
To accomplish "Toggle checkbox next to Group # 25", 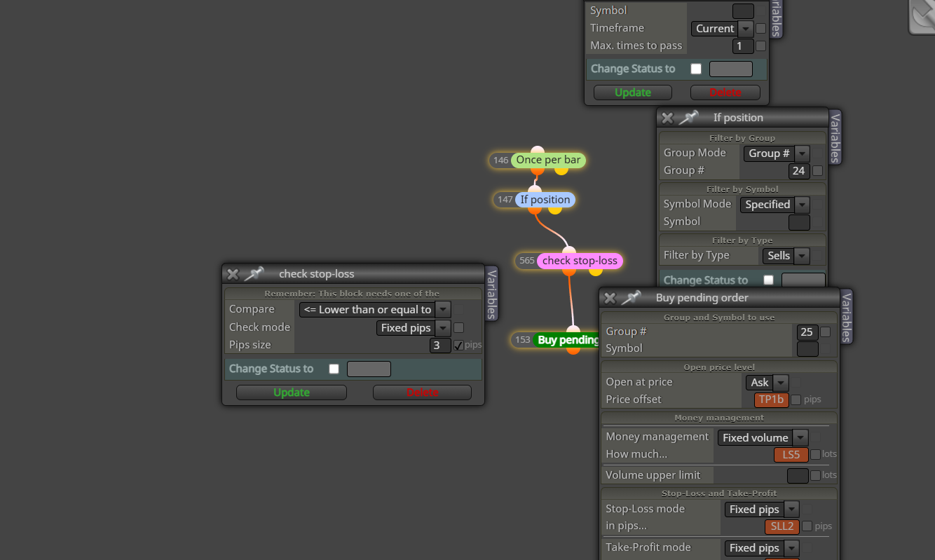I will click(x=825, y=332).
